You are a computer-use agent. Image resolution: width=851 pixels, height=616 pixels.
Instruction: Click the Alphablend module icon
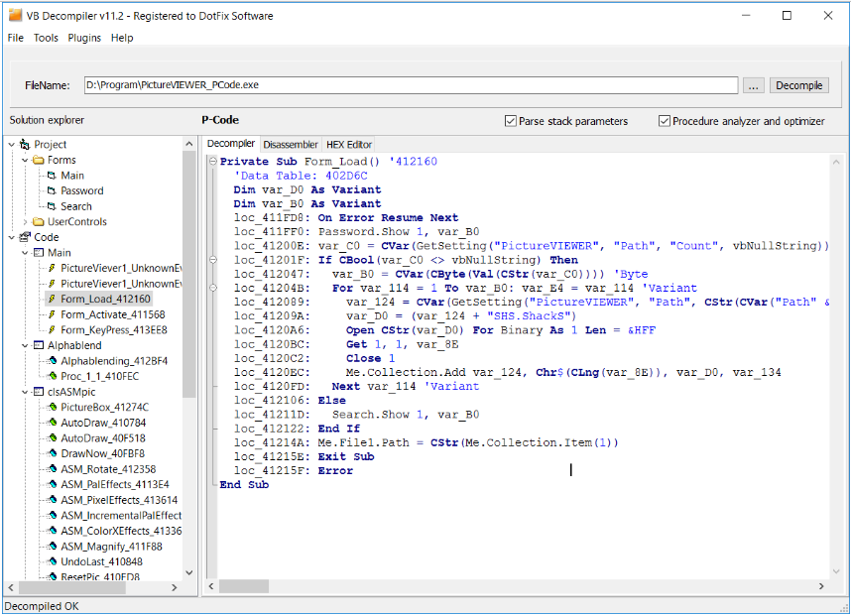click(x=39, y=345)
